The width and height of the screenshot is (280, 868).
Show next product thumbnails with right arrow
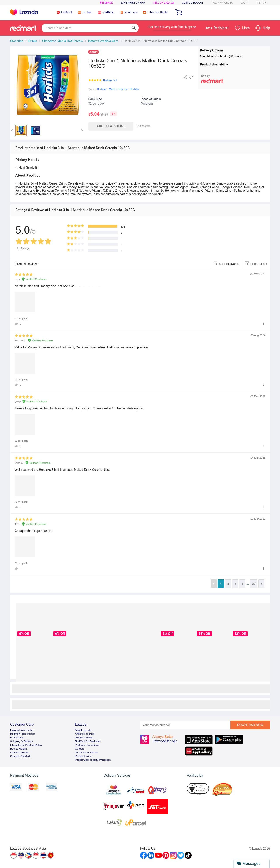tap(82, 131)
